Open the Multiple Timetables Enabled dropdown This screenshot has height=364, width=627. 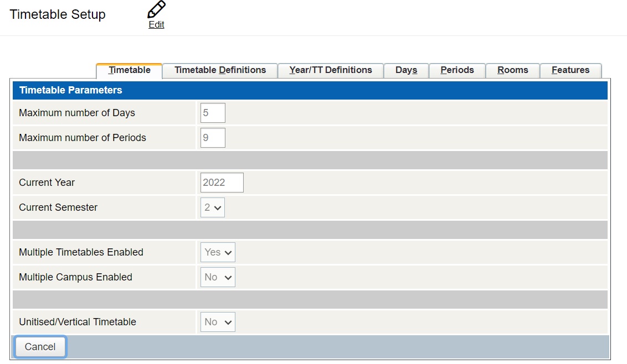point(218,252)
